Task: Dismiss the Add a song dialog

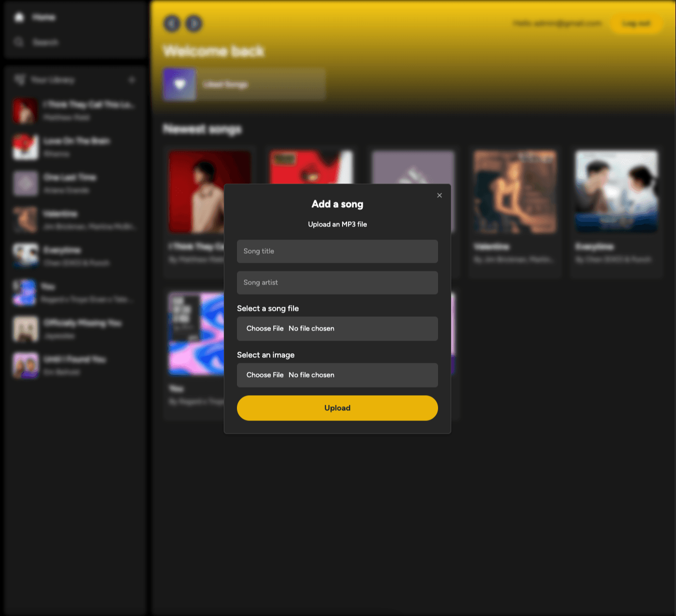Action: click(x=439, y=195)
